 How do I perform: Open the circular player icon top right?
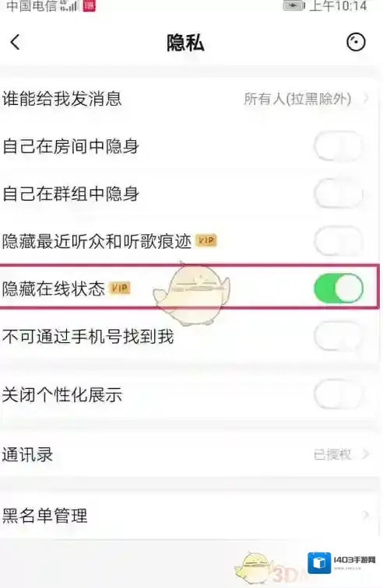[355, 42]
